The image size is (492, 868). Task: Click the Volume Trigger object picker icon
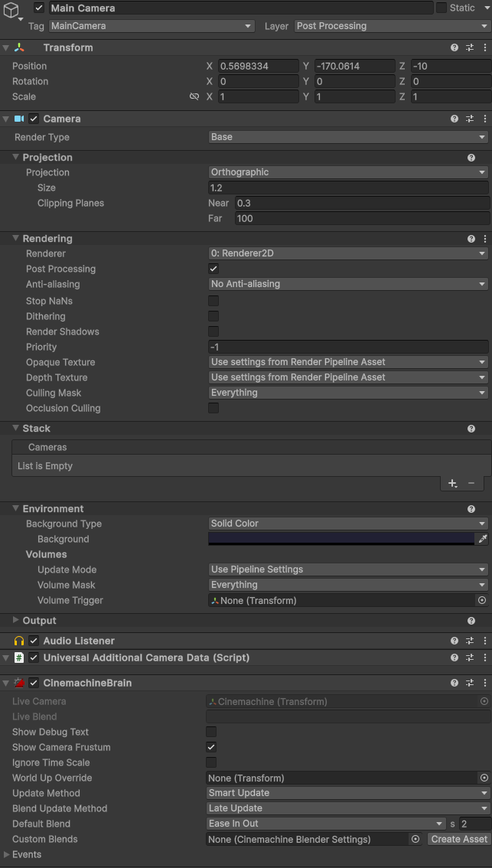tap(481, 601)
